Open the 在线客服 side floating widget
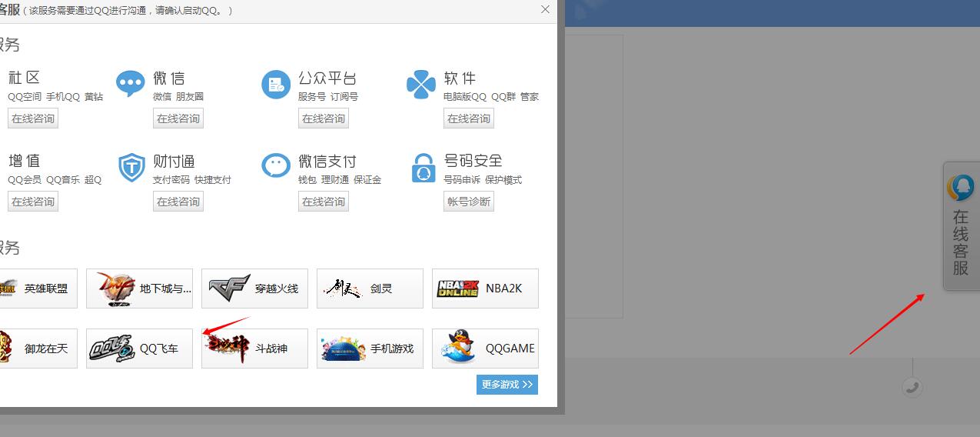Image resolution: width=980 pixels, height=437 pixels. [x=962, y=226]
